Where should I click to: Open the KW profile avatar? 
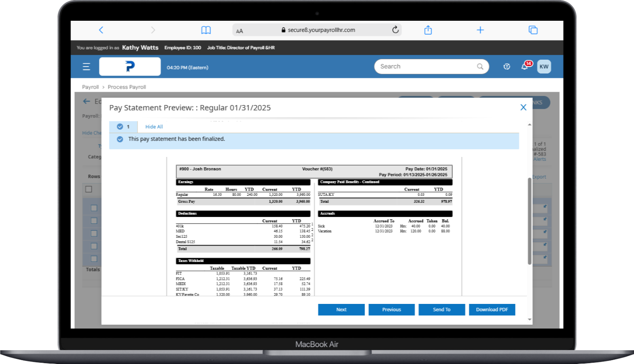click(544, 66)
